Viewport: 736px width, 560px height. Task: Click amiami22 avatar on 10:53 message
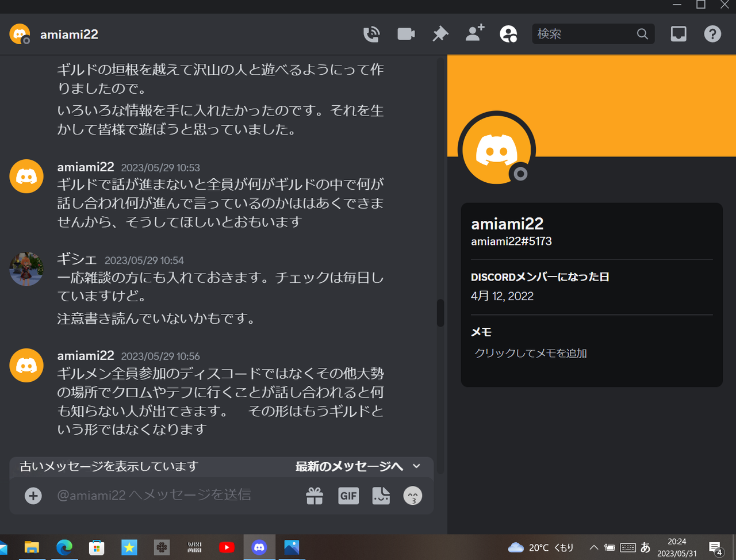(x=26, y=177)
